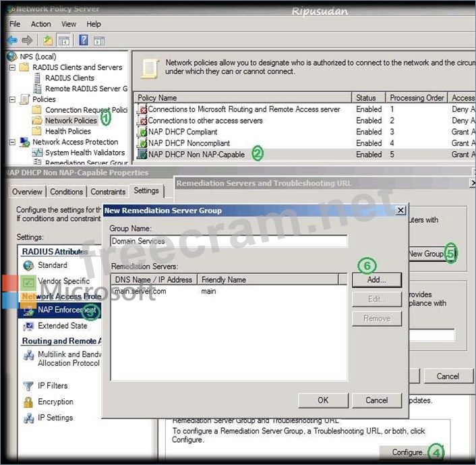Open the View menu
Viewport: 476px width, 465px height.
[x=69, y=24]
